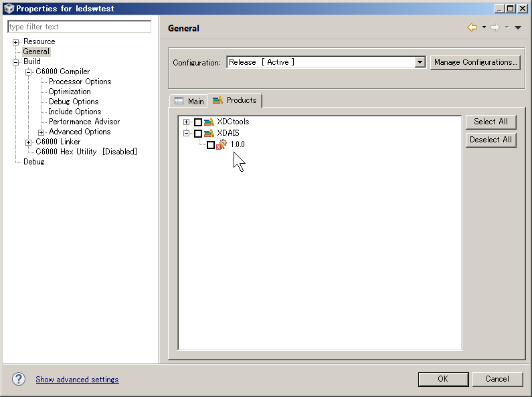Select Advanced Options tree item

tap(80, 132)
